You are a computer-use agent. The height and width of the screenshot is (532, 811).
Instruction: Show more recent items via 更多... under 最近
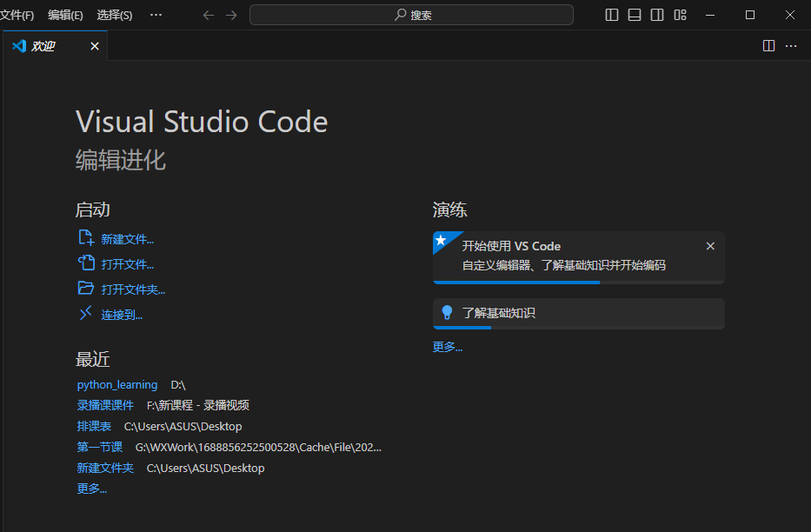tap(91, 489)
